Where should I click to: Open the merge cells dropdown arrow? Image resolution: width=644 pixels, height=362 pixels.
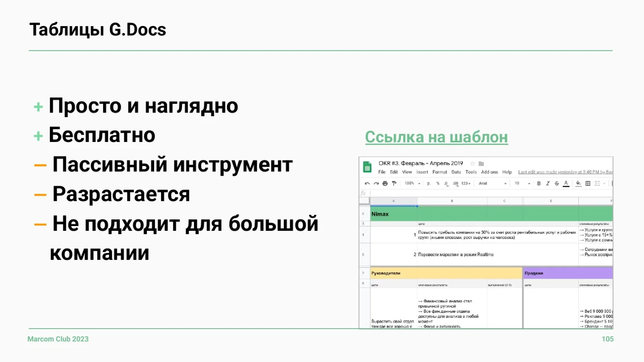(604, 184)
